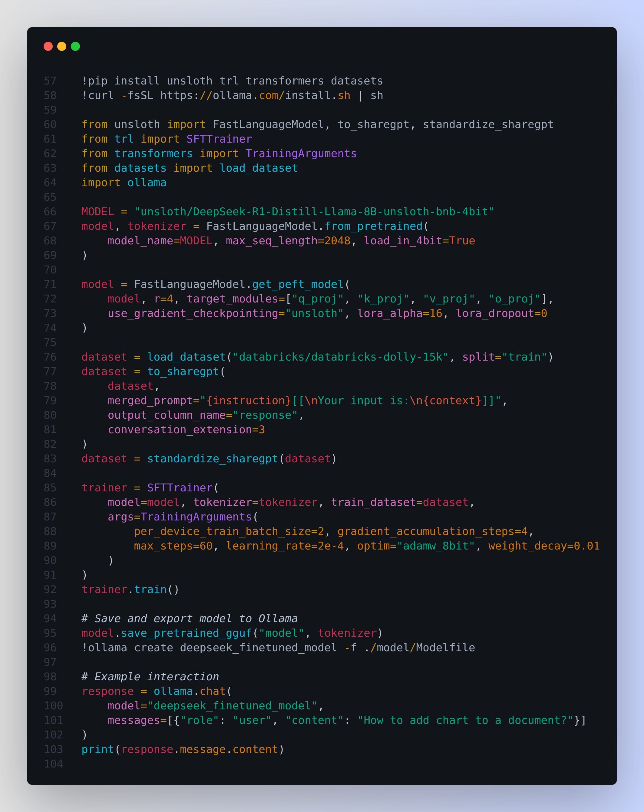This screenshot has width=644, height=812.
Task: Click the yellow minimize window dot
Action: (x=62, y=46)
